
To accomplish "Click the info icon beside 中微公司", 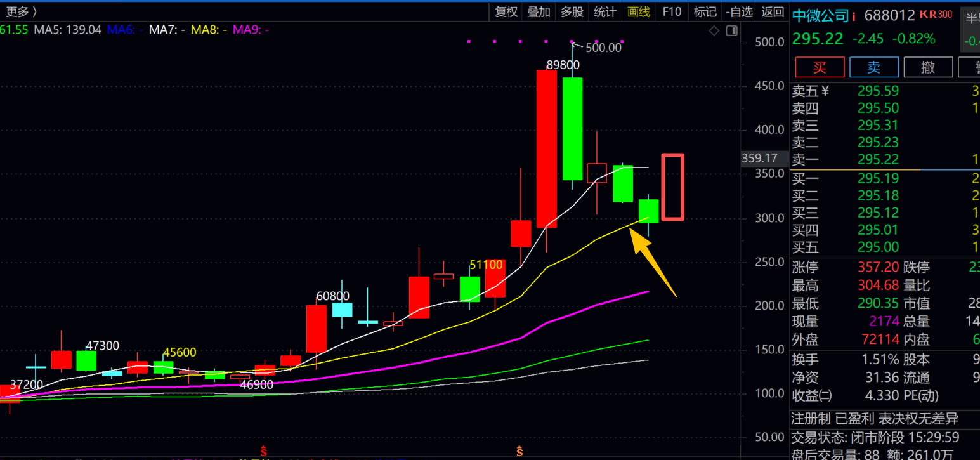I will [853, 16].
